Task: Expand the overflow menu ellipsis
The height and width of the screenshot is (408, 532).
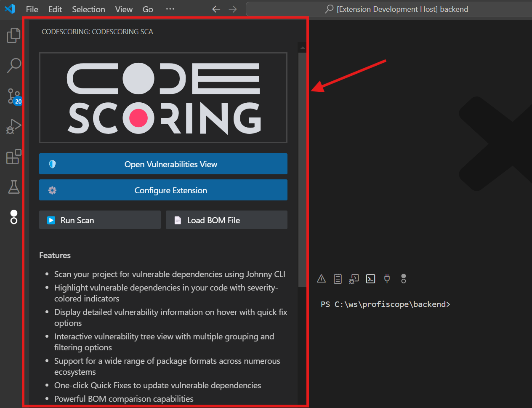Action: click(x=170, y=9)
